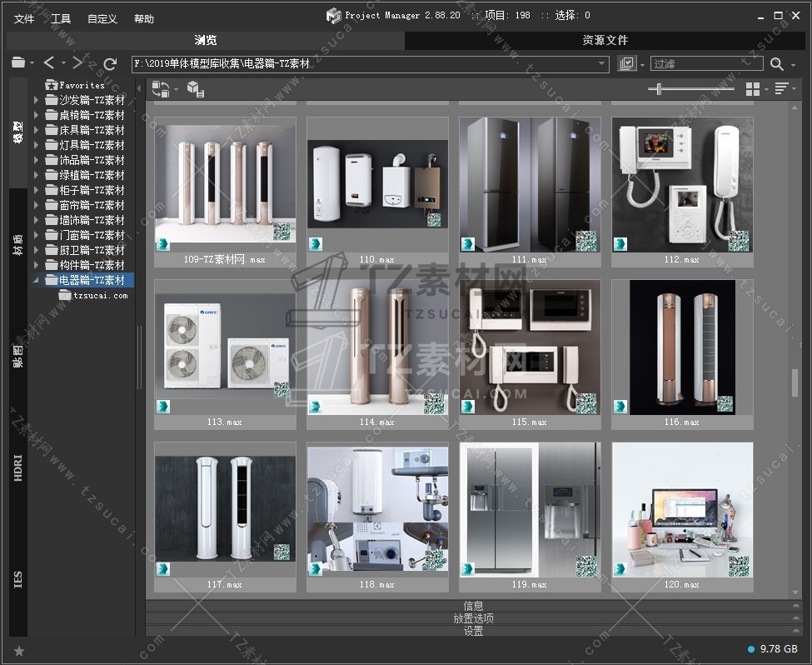Switch to the 资源文件 tab

tap(605, 40)
